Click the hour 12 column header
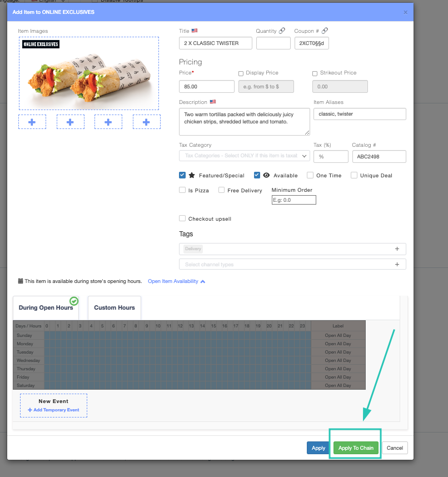This screenshot has width=448, height=477. click(x=180, y=326)
